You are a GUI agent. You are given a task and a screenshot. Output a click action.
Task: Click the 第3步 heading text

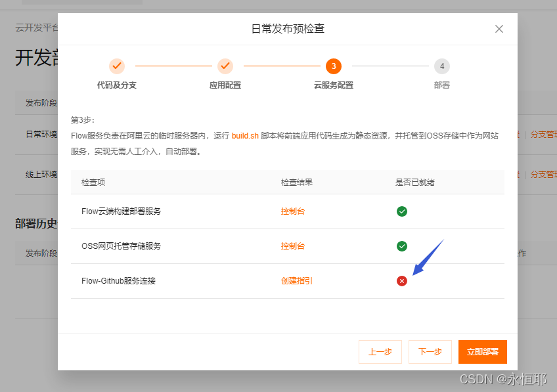click(x=83, y=120)
